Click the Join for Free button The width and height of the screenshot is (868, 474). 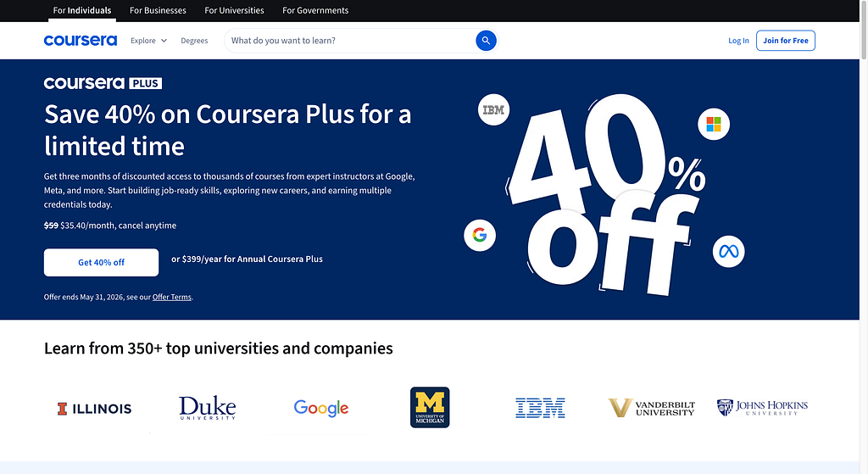pyautogui.click(x=786, y=41)
